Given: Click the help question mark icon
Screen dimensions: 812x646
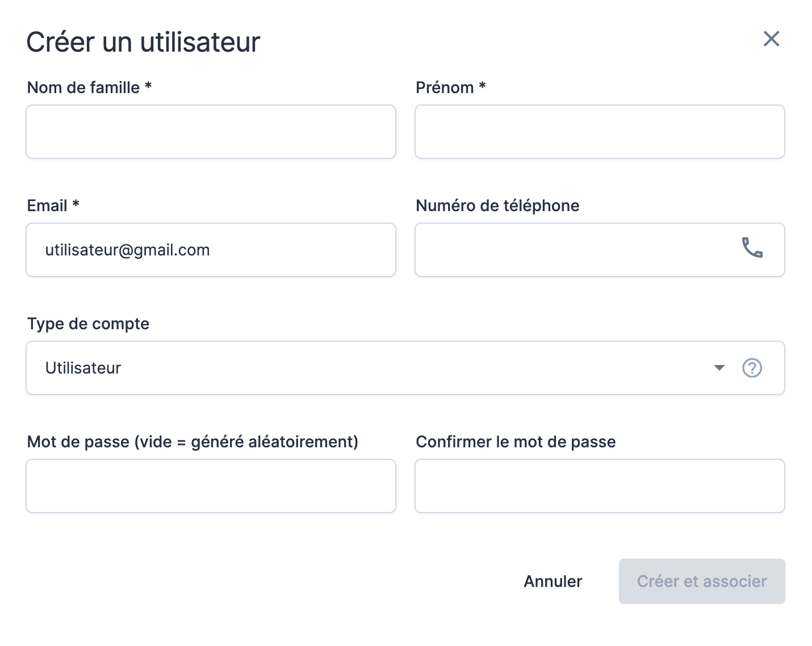Looking at the screenshot, I should pyautogui.click(x=752, y=368).
